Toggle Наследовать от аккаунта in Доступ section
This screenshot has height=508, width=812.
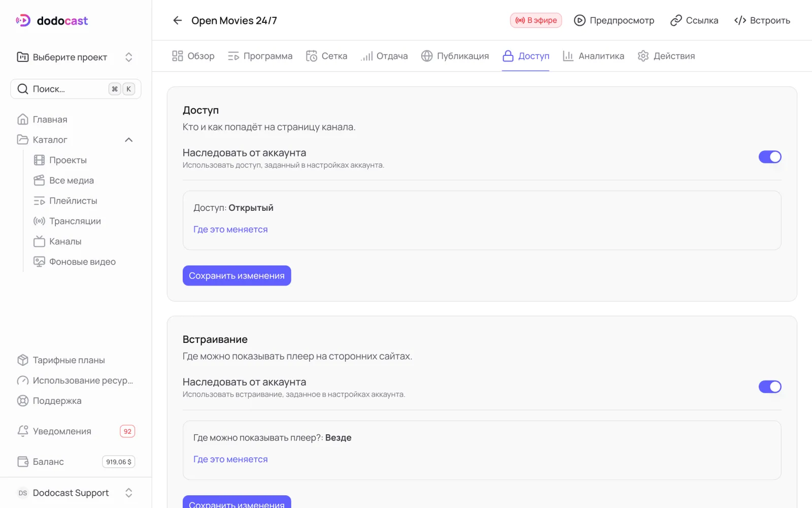(770, 157)
